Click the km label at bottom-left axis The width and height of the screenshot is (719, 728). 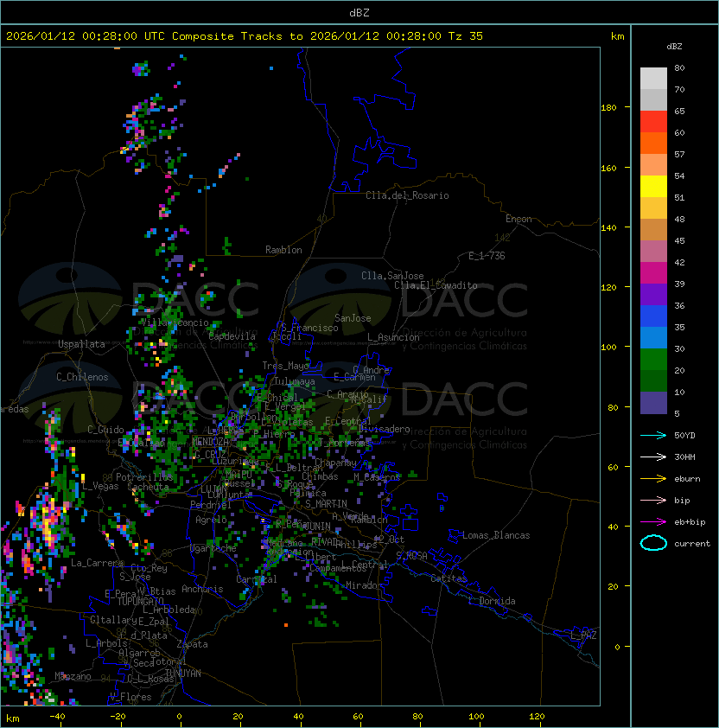tap(13, 718)
